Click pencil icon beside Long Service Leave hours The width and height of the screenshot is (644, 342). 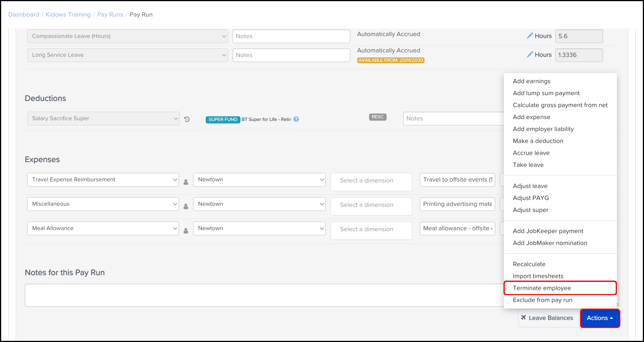pos(530,54)
